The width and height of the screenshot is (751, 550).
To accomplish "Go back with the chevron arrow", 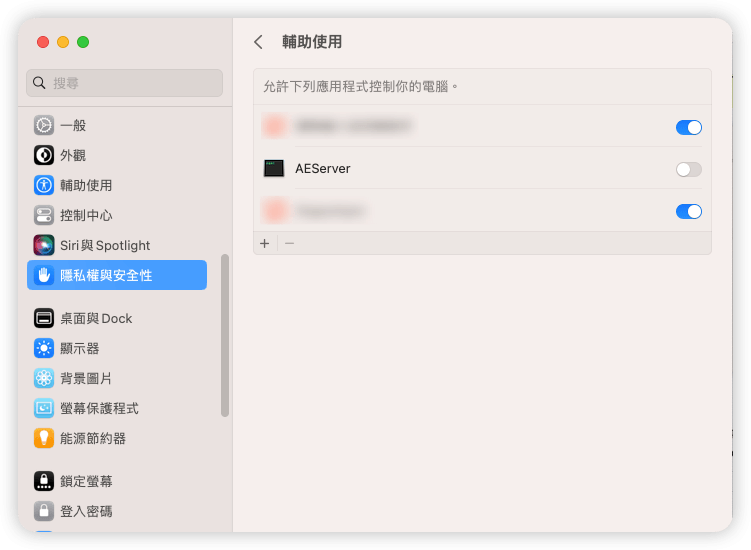I will pyautogui.click(x=259, y=42).
